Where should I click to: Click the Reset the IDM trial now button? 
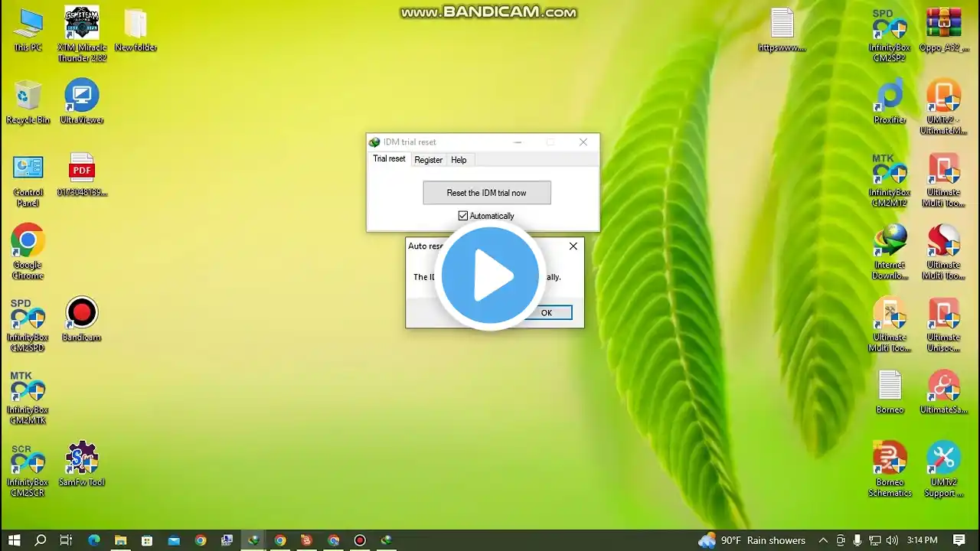(486, 193)
